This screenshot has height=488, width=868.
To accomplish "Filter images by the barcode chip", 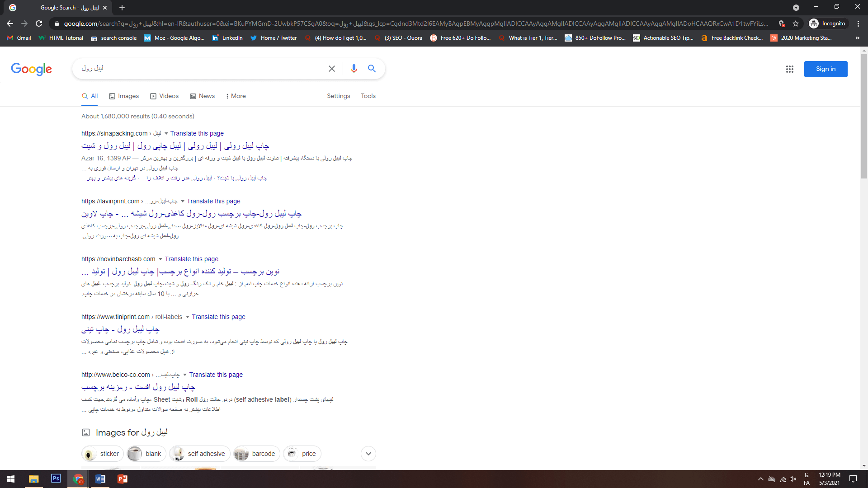I will coord(257,454).
